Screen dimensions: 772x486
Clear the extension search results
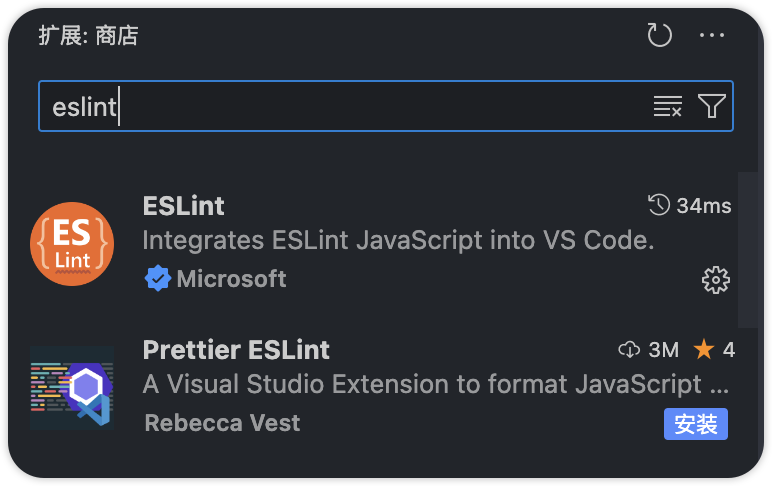(x=667, y=107)
